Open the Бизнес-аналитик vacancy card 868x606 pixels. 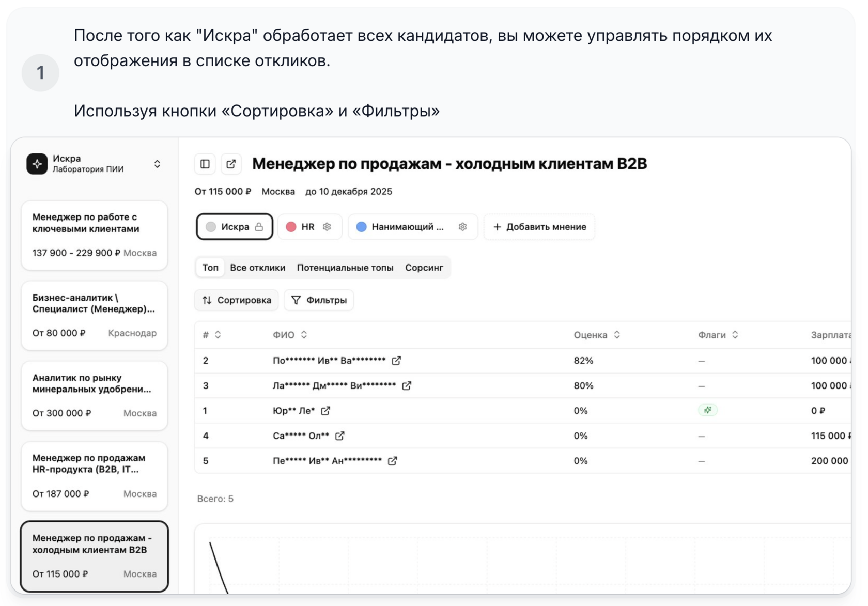pyautogui.click(x=94, y=315)
